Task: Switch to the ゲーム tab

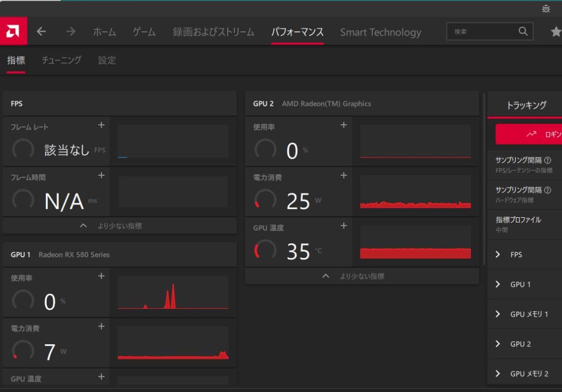Action: 144,32
